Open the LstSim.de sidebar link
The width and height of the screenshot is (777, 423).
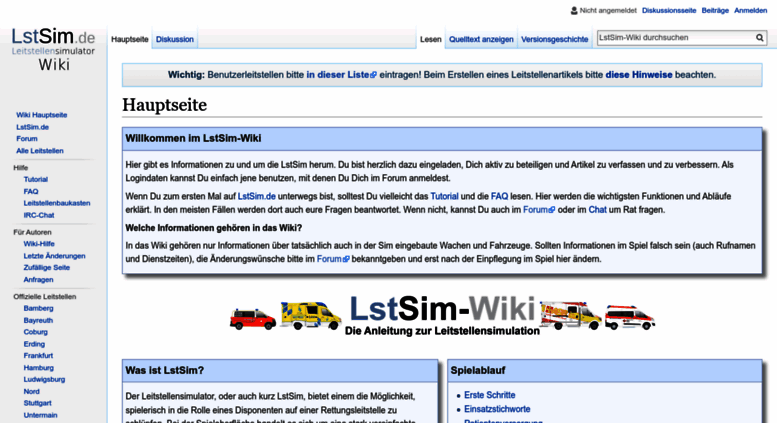[32, 127]
